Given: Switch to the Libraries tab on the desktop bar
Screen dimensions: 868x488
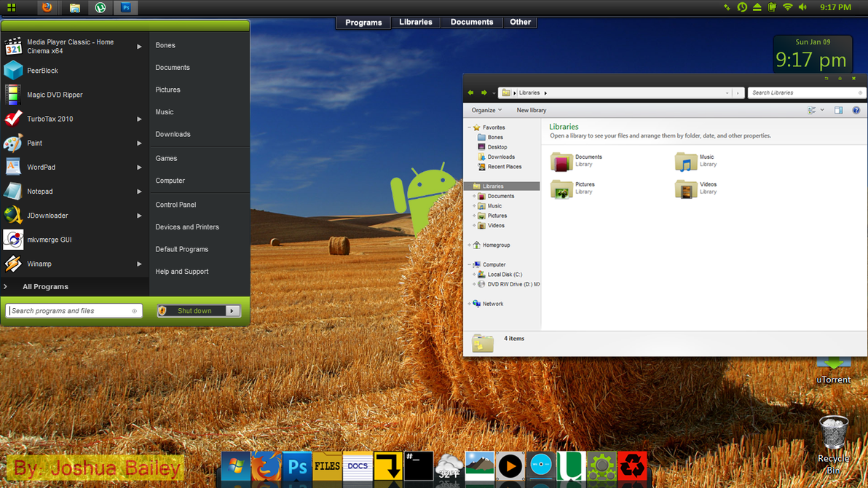Looking at the screenshot, I should coord(416,22).
